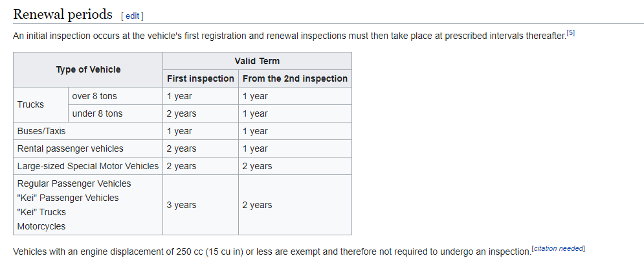Select the Buses/Taxis row label
This screenshot has height=269, width=644.
click(41, 131)
